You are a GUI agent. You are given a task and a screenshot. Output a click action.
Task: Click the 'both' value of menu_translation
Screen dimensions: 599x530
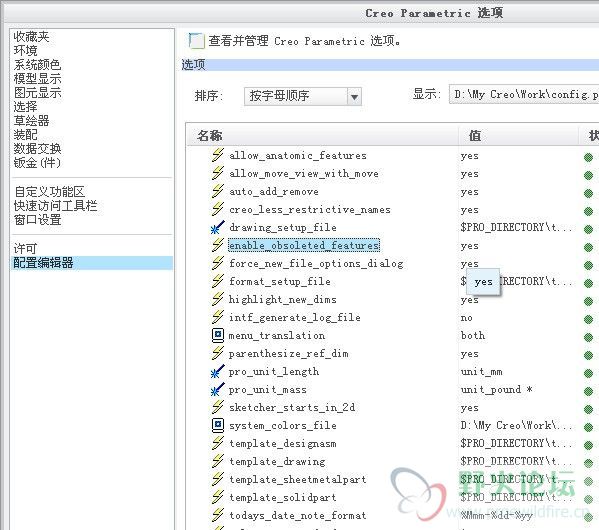pyautogui.click(x=473, y=336)
